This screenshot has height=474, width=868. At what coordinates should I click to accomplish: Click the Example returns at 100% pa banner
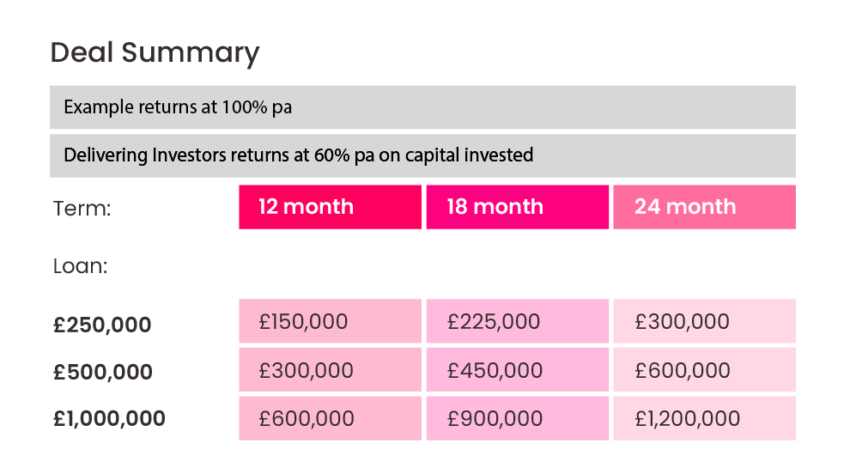coord(422,107)
